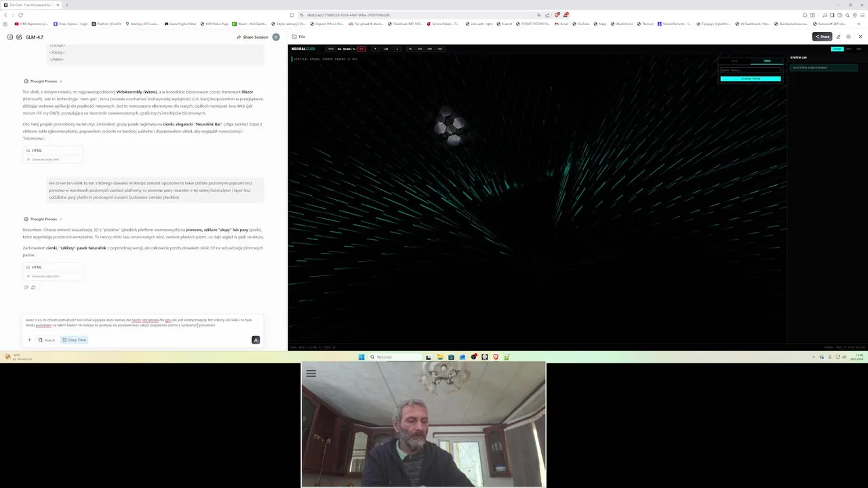Regenerate the last response
This screenshot has height=488, width=868.
(x=33, y=287)
